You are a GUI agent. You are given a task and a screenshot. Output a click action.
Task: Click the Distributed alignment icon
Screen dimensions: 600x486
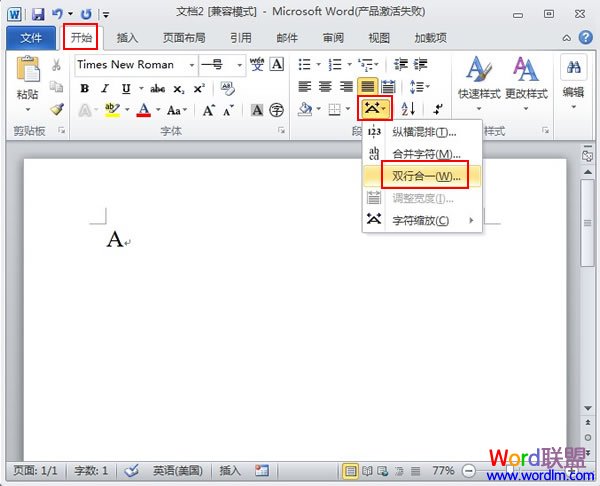coord(388,86)
